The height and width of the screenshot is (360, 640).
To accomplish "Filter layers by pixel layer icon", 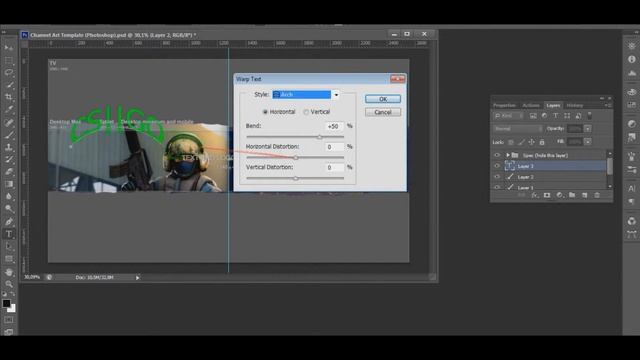I will [533, 116].
